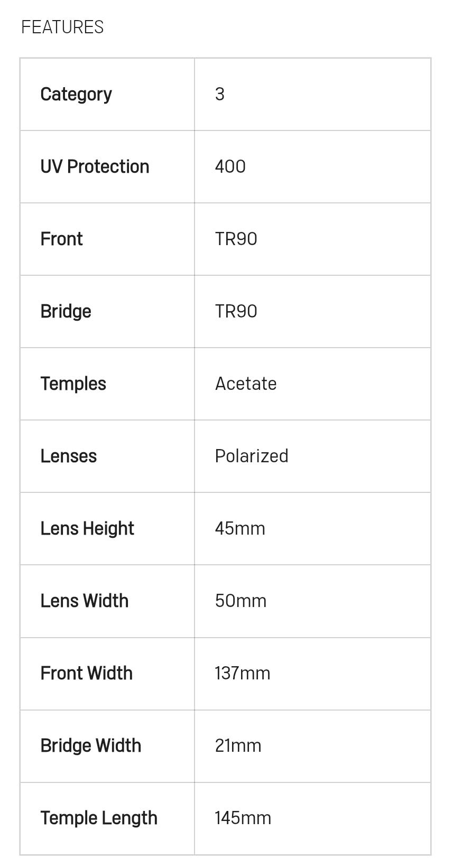Image resolution: width=462 pixels, height=868 pixels.
Task: Click the 145mm temple length value
Action: pos(243,818)
